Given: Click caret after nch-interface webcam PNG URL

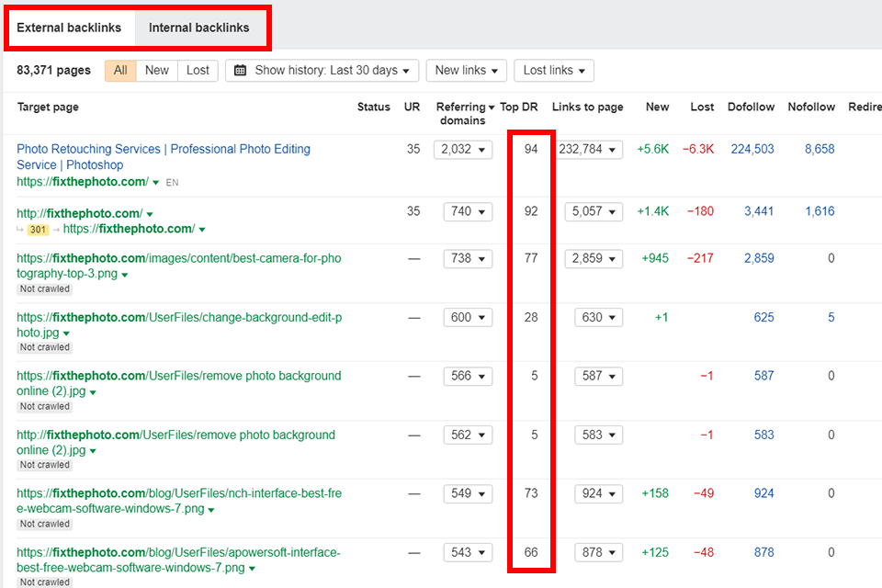Looking at the screenshot, I should [x=211, y=510].
